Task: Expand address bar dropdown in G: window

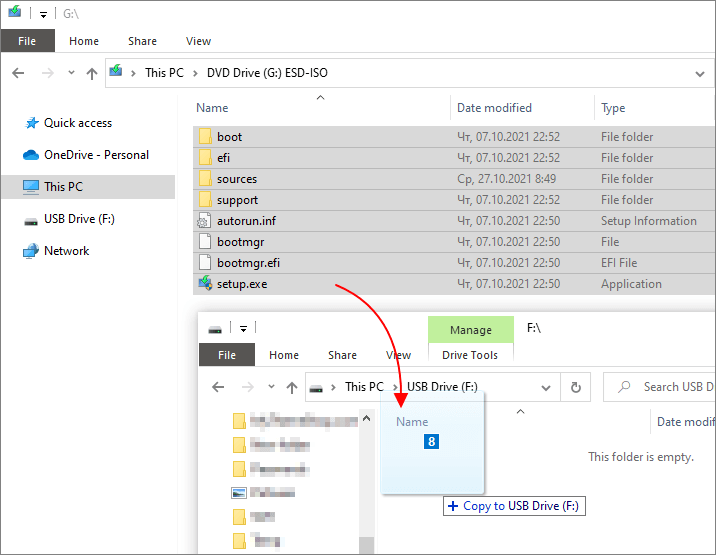Action: pyautogui.click(x=700, y=74)
